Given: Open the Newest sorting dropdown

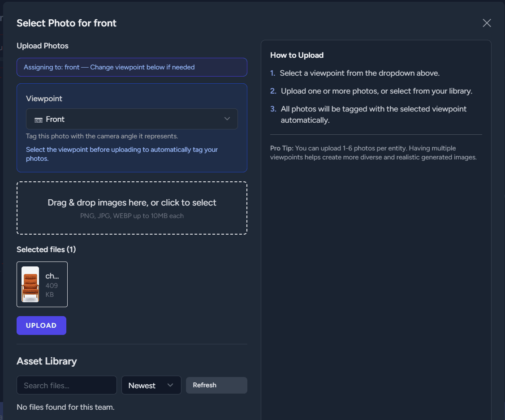Looking at the screenshot, I should point(151,385).
